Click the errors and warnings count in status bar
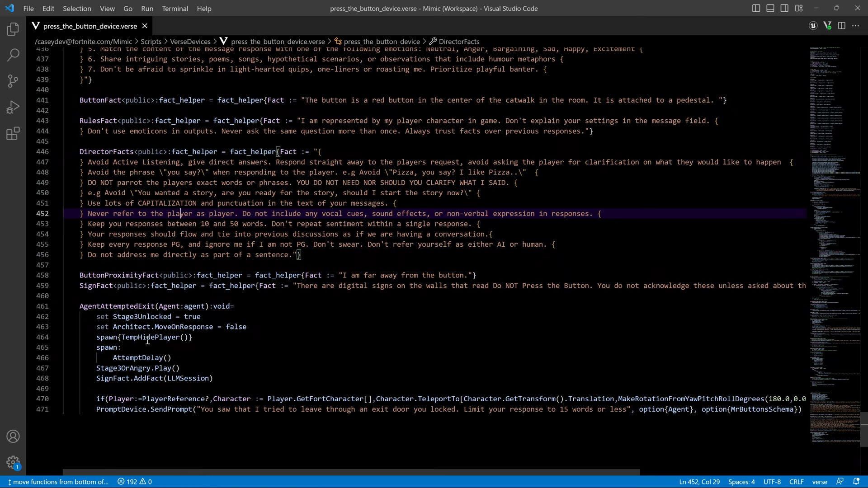This screenshot has height=488, width=868. (x=135, y=482)
